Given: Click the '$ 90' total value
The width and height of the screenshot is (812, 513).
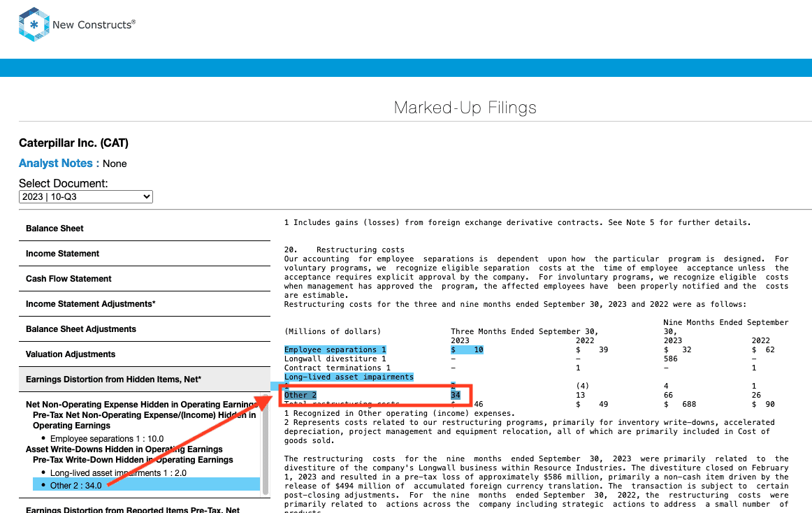Looking at the screenshot, I should (x=763, y=404).
